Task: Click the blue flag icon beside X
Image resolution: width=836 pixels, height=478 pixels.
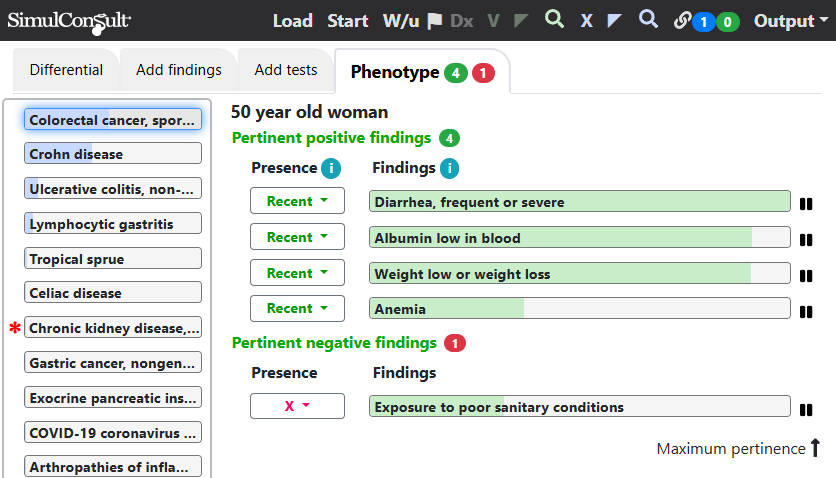Action: point(614,21)
